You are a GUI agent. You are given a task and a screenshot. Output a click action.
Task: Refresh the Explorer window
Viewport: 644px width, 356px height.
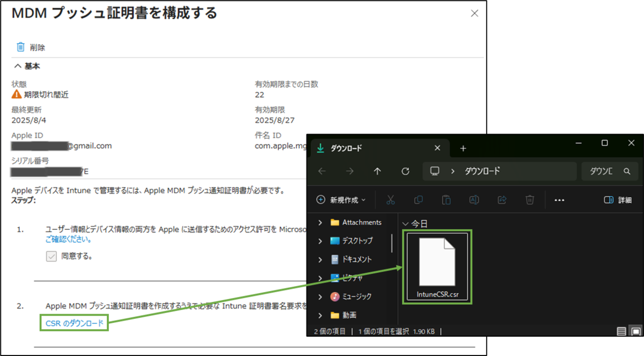(406, 171)
